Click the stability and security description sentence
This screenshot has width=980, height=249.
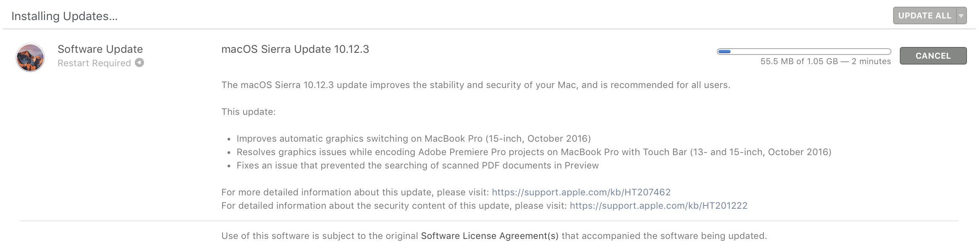475,85
